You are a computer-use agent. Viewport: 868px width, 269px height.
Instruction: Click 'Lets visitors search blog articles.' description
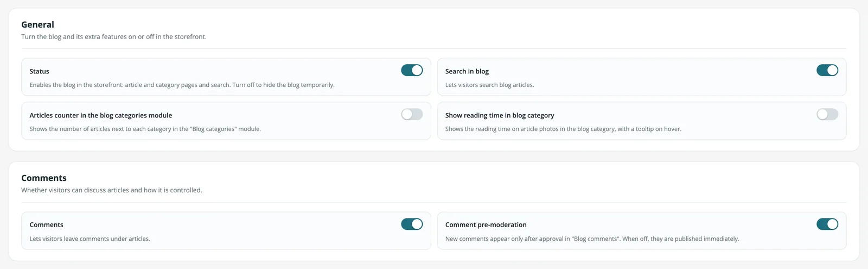[x=490, y=85]
